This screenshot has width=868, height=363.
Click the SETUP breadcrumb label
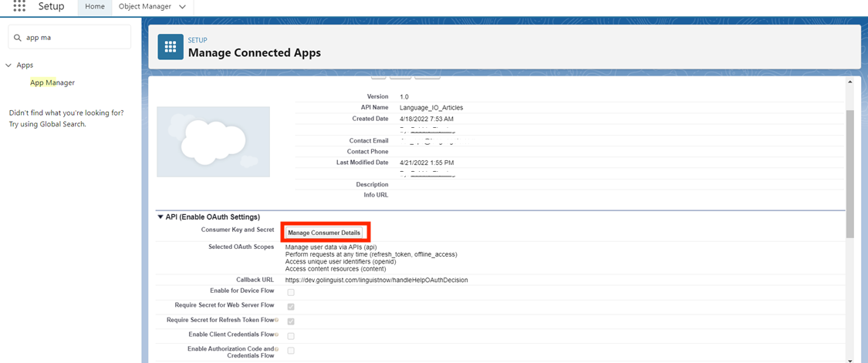[x=198, y=40]
